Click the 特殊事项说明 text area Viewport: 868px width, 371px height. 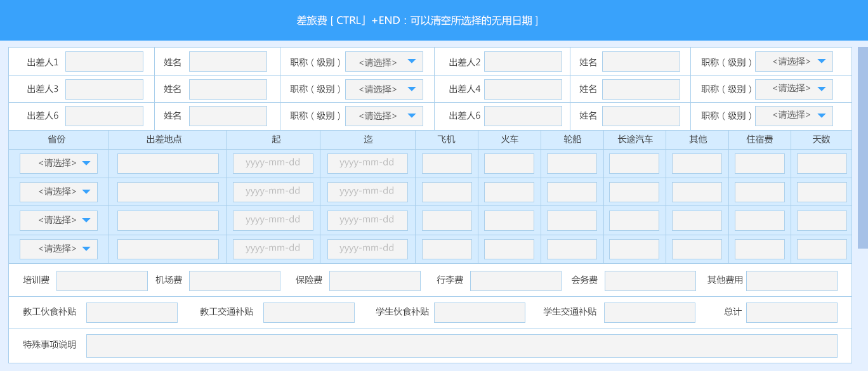[461, 346]
